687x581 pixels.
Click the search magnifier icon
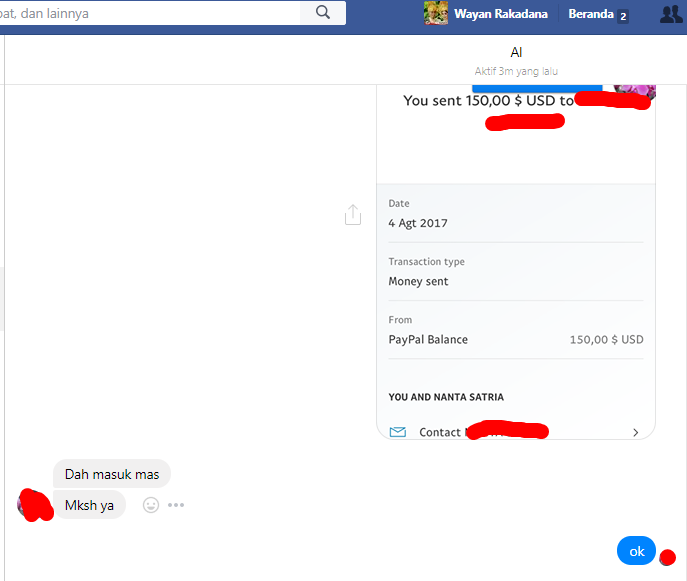tap(323, 13)
